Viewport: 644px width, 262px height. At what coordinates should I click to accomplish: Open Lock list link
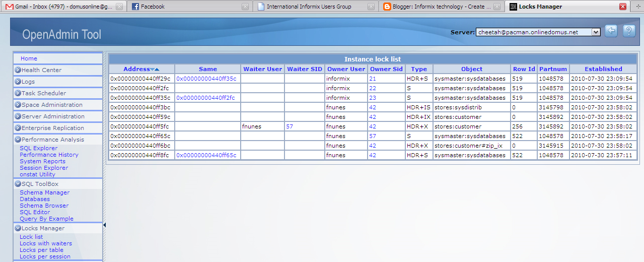(x=31, y=237)
